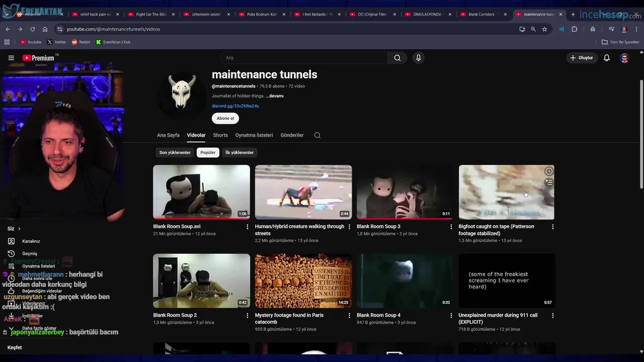644x362 pixels.
Task: Switch to the Videolar channel tab
Action: point(196,135)
